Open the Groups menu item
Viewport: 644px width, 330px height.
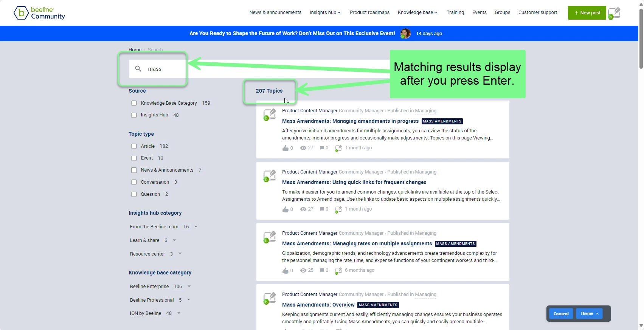click(x=502, y=12)
